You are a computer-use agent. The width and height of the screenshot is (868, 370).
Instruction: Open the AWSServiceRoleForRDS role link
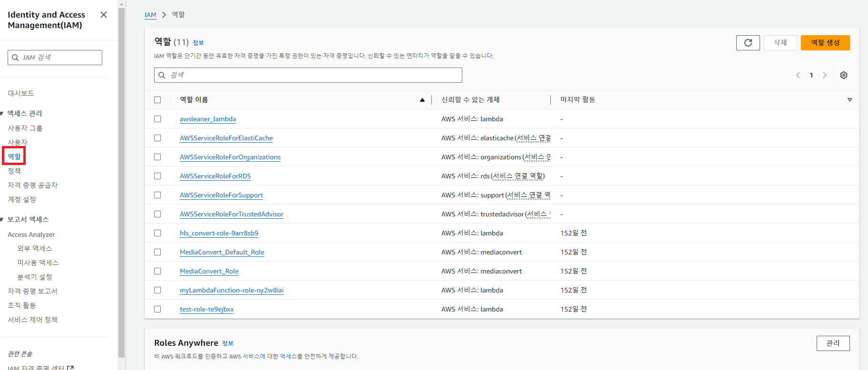(x=215, y=176)
